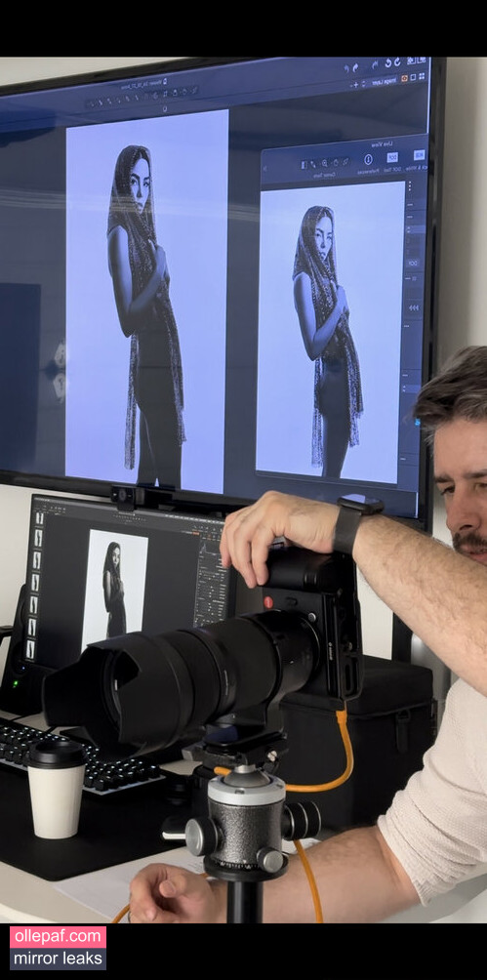Select the pan hand in Live View tools
The height and width of the screenshot is (980, 487).
pyautogui.click(x=336, y=162)
